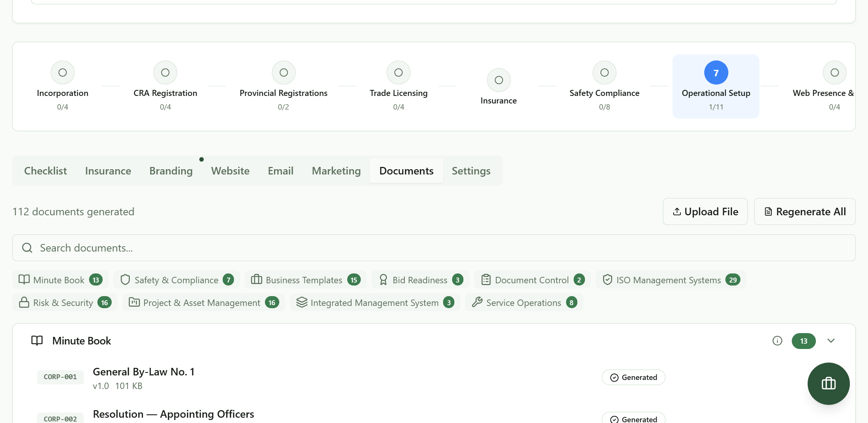Click the Project & Asset Management folder icon
Screen dimensions: 868x423
[x=134, y=302]
